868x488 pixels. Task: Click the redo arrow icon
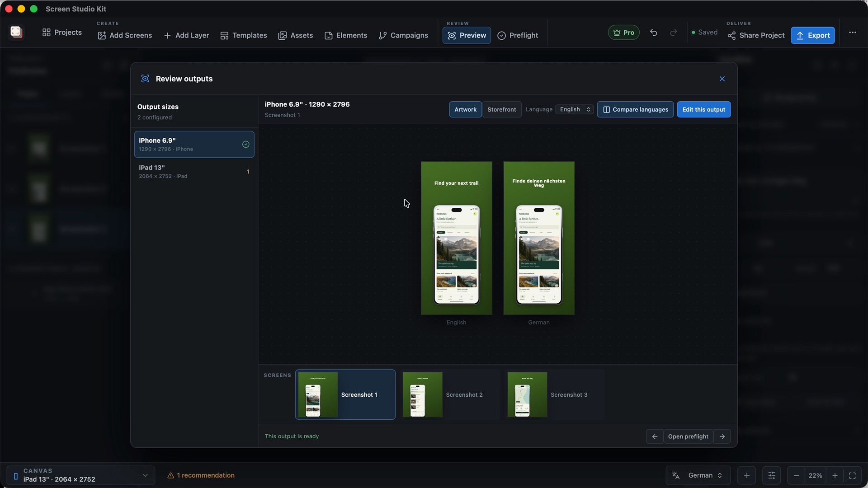[673, 33]
